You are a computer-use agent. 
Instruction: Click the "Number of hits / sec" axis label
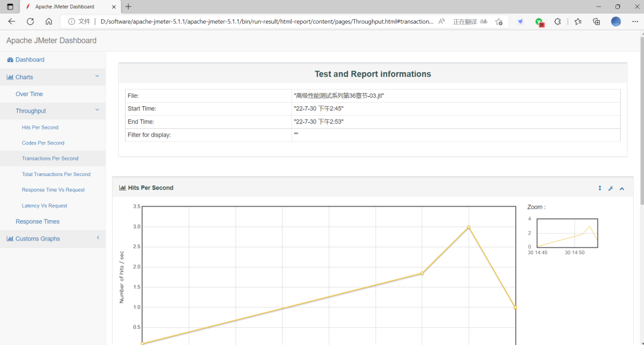[x=122, y=277]
